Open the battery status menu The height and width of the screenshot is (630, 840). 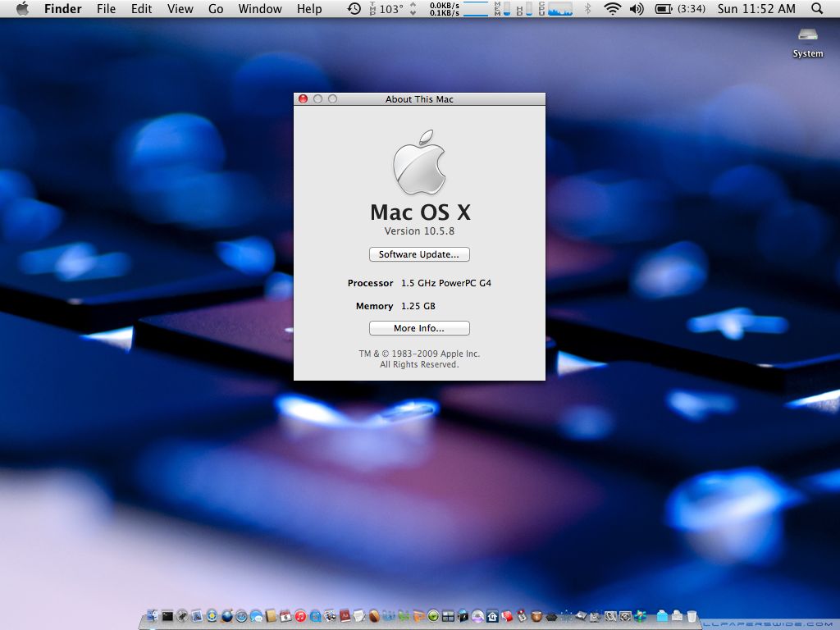[680, 8]
